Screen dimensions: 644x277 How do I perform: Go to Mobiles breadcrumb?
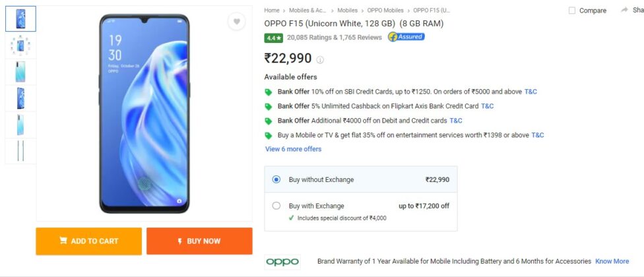348,11
